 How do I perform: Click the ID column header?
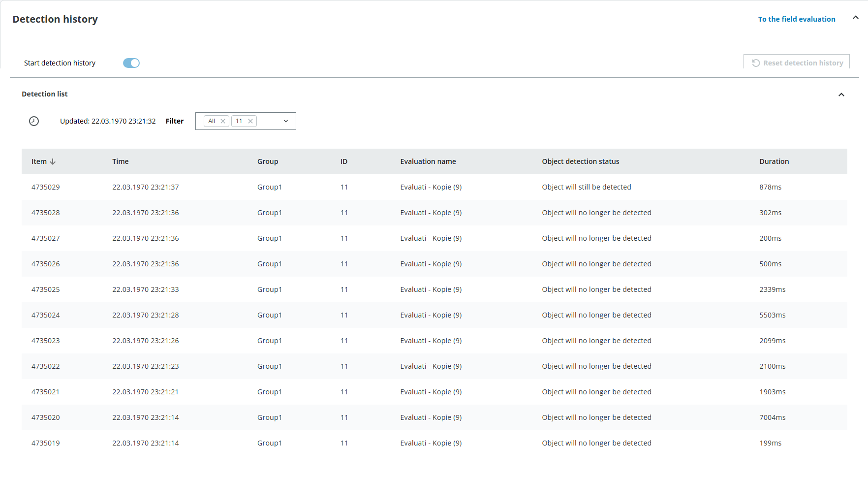click(x=344, y=161)
